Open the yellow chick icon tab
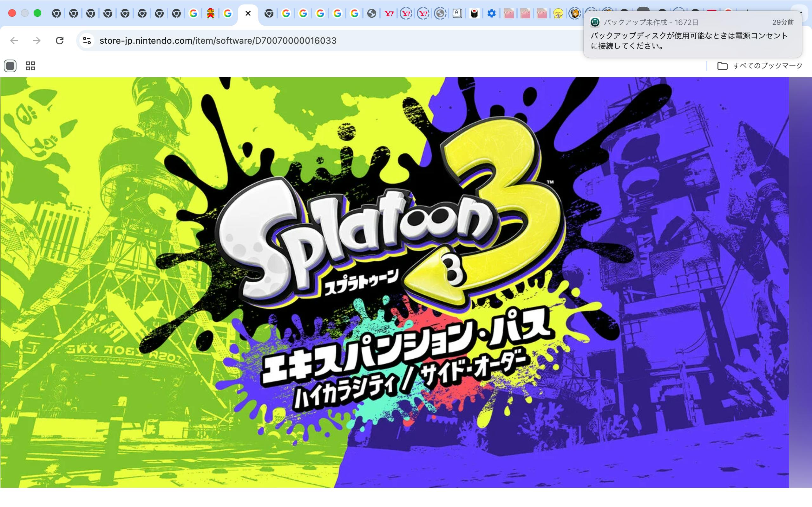Screen dimensions: 812x507 click(558, 13)
